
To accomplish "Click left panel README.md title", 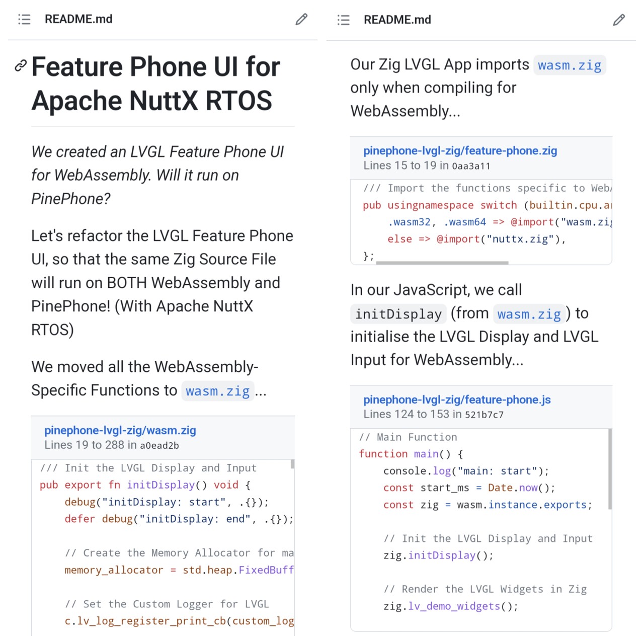I will tap(78, 19).
